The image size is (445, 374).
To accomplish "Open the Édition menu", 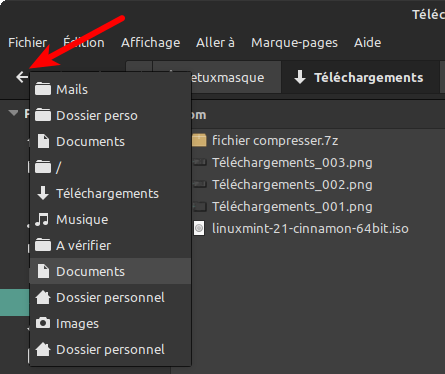I will tap(84, 43).
